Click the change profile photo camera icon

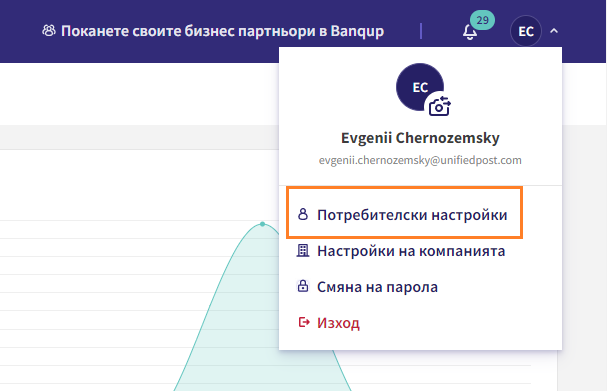click(440, 106)
